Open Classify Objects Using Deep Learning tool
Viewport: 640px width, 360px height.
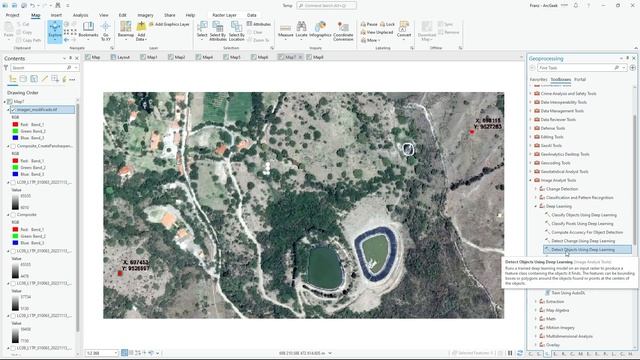(x=584, y=215)
